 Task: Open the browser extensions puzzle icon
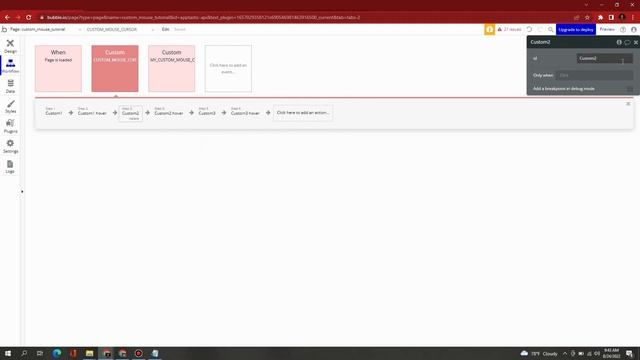(x=600, y=17)
